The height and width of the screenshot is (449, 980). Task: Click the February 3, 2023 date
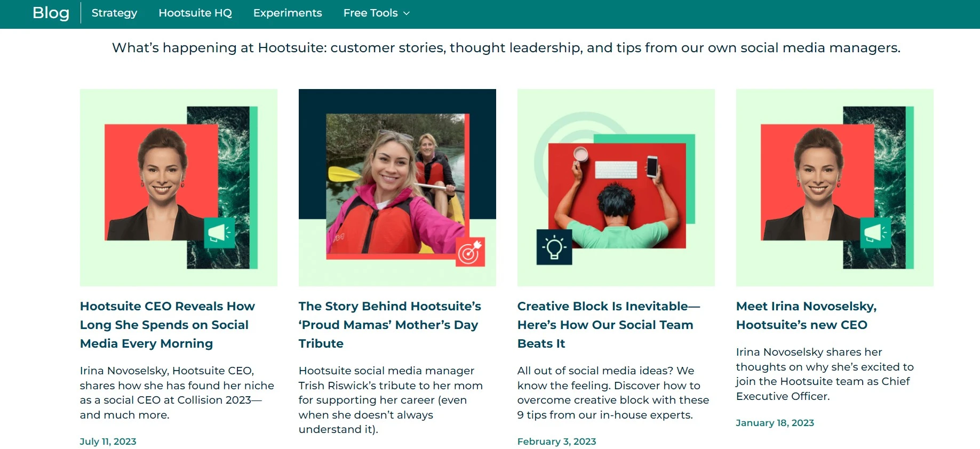(x=556, y=442)
